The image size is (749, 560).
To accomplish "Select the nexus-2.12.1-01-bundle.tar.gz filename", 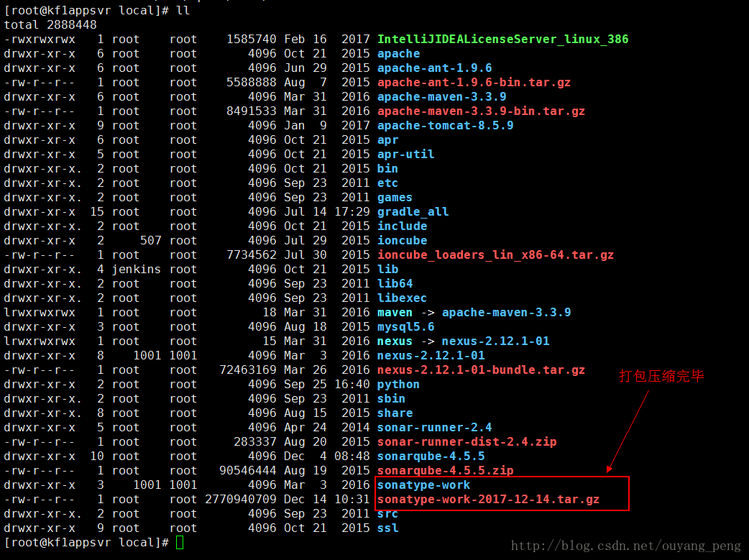I will (481, 369).
